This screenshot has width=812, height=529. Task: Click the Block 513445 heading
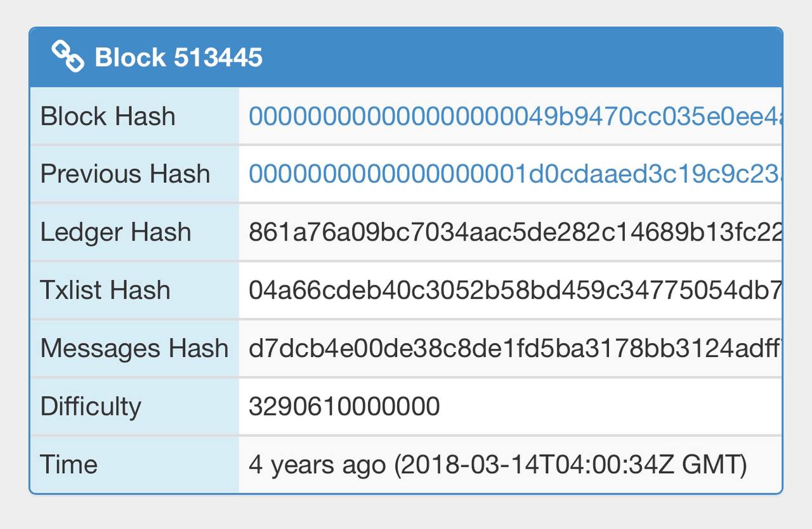(178, 58)
